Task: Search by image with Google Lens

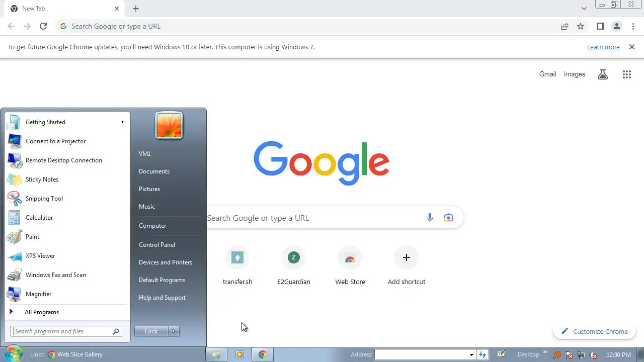Action: click(x=448, y=218)
